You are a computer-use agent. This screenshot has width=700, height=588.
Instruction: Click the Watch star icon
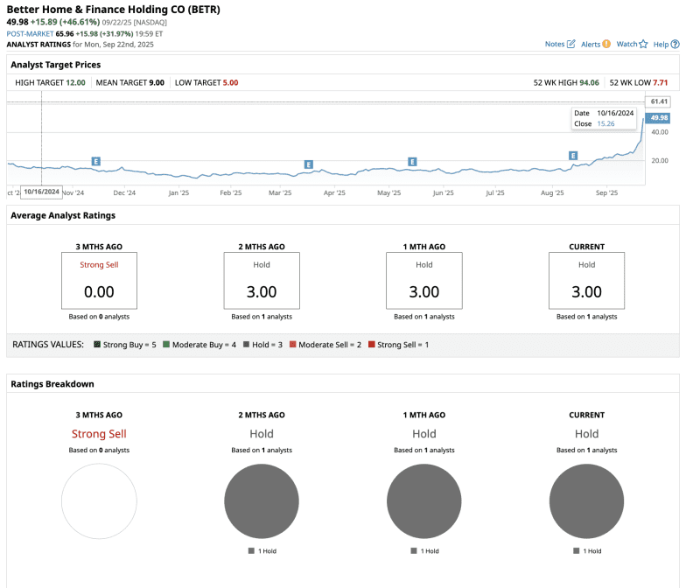643,44
